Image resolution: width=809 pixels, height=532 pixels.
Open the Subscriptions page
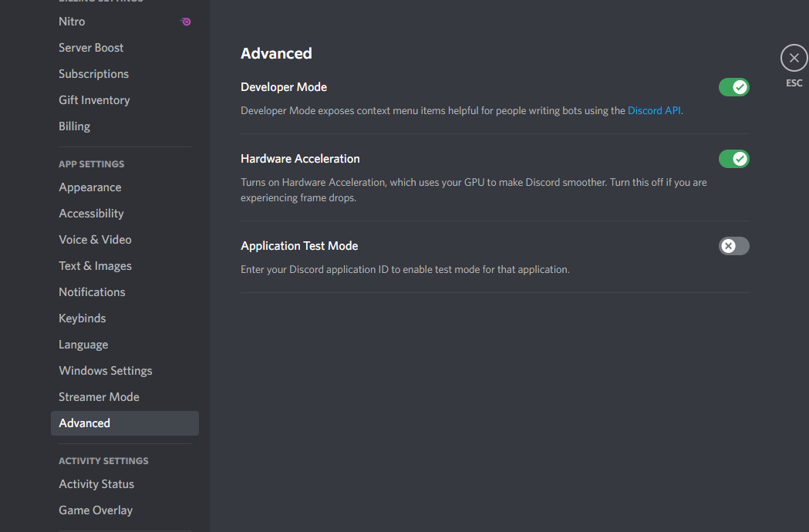click(93, 73)
